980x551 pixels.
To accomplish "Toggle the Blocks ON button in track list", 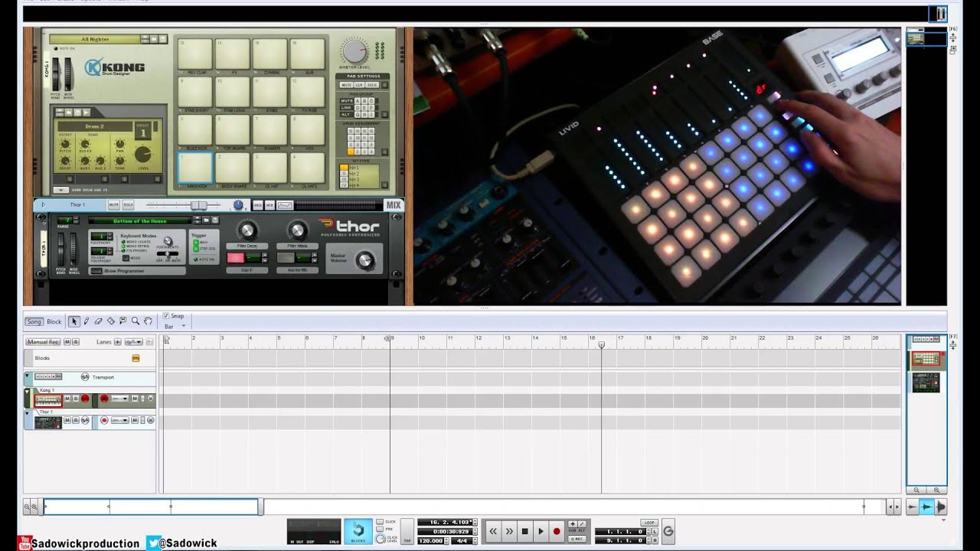I will 136,358.
